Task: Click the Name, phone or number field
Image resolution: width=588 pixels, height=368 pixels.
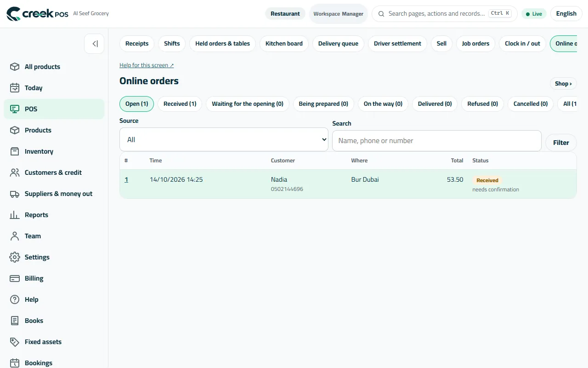Action: pos(436,141)
